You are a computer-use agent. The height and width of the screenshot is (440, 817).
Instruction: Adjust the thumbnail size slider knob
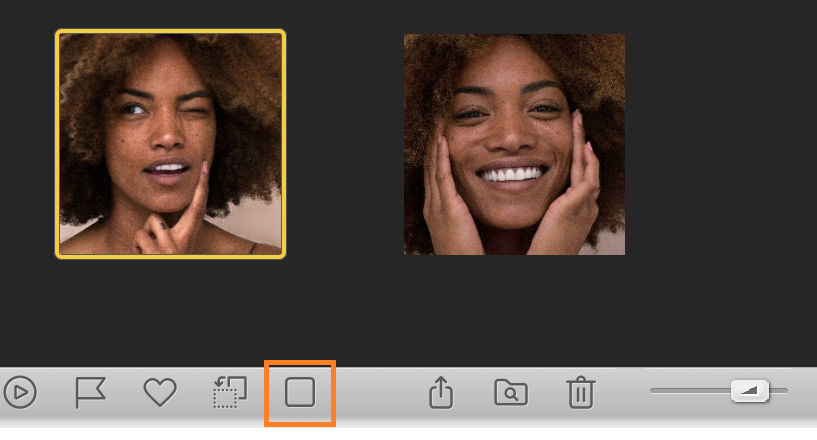pyautogui.click(x=750, y=390)
